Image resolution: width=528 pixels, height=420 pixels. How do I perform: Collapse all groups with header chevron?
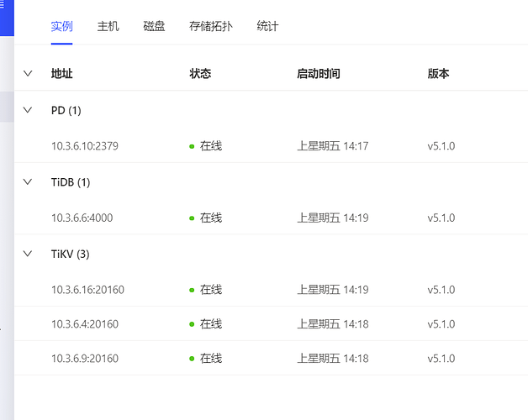coord(28,73)
